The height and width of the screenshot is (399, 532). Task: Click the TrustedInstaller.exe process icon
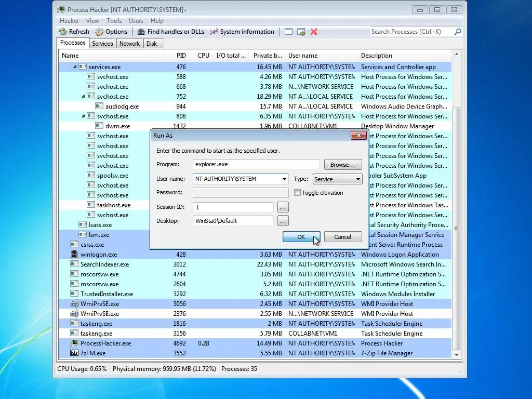click(x=74, y=294)
